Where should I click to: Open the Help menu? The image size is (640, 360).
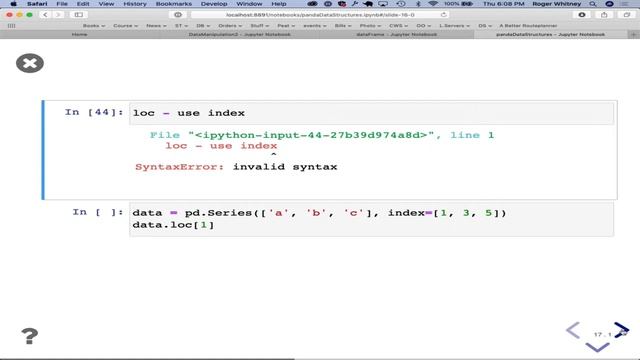click(x=279, y=4)
